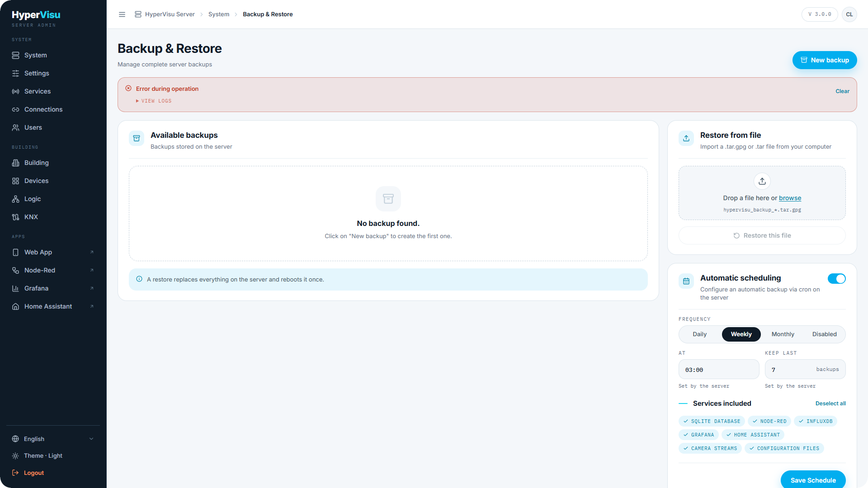Click the CL user avatar
The height and width of the screenshot is (488, 868).
[x=849, y=14]
